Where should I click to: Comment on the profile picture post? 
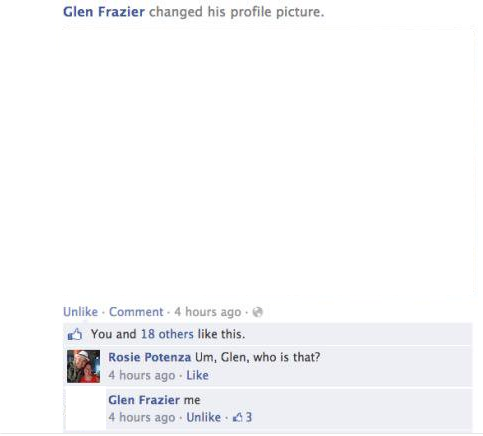(x=136, y=312)
